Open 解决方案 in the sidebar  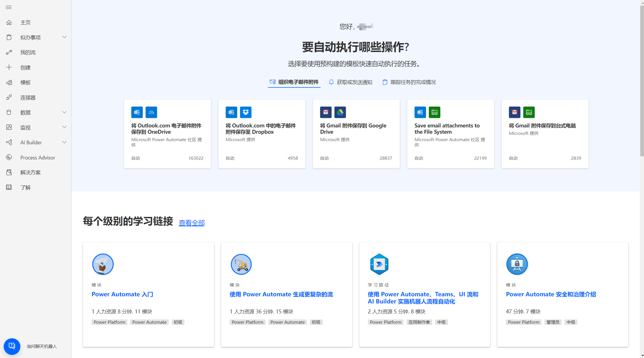(30, 172)
